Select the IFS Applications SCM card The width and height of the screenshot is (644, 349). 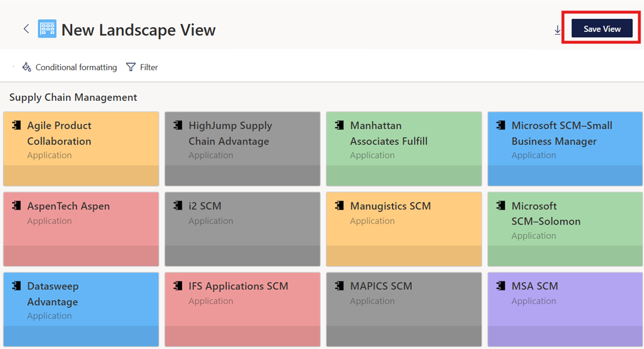click(242, 310)
